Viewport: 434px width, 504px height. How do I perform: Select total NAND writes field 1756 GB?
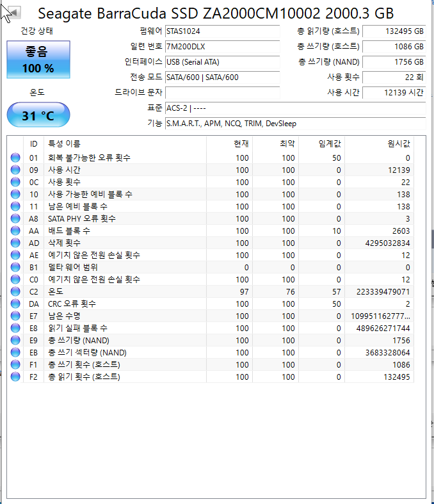(x=394, y=62)
